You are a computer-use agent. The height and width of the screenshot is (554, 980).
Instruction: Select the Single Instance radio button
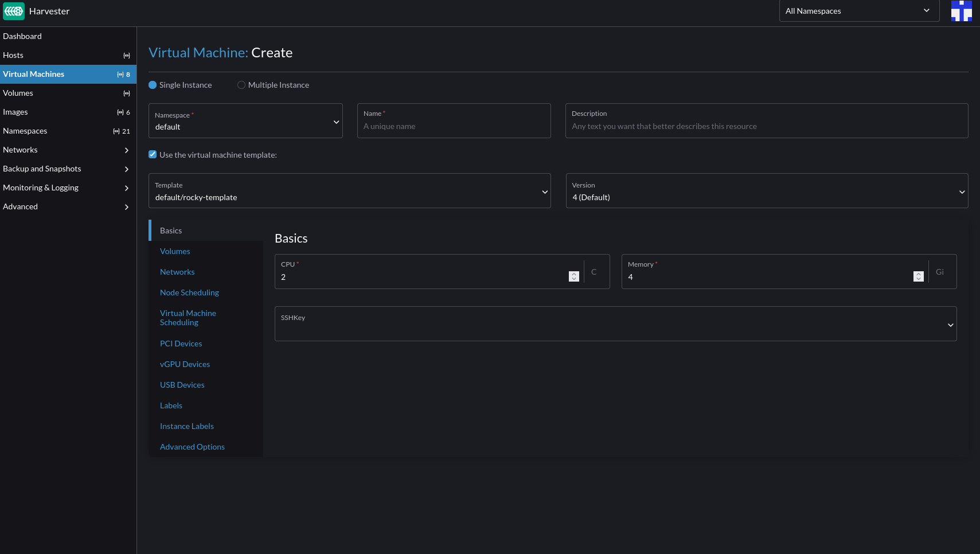tap(153, 84)
